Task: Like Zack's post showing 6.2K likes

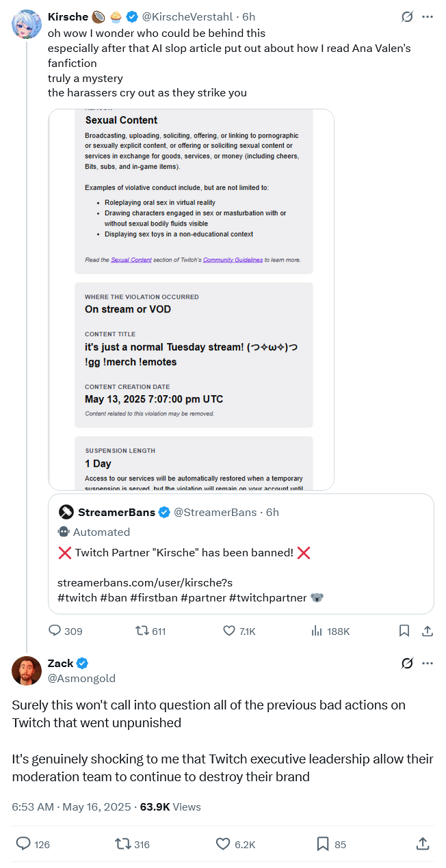Action: click(223, 844)
